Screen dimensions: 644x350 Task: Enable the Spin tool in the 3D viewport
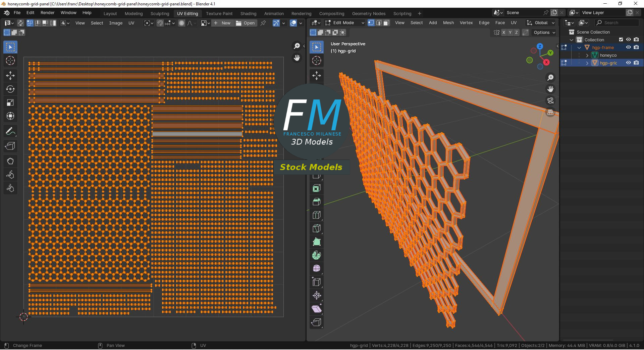pyautogui.click(x=316, y=255)
